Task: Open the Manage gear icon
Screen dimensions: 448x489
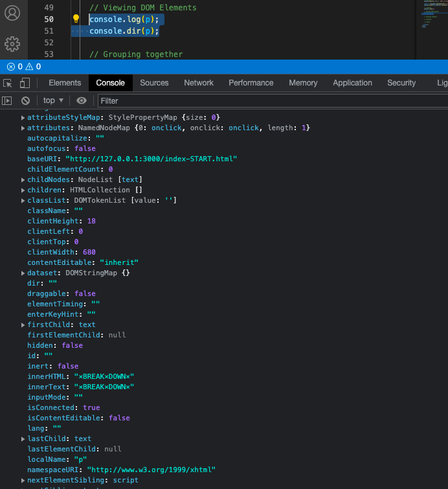Action: [x=12, y=44]
